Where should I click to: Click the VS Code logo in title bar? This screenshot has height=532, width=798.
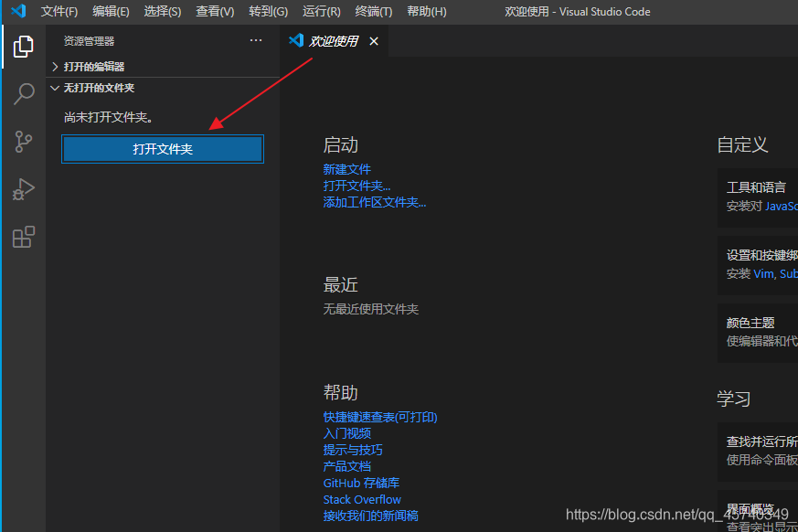point(18,11)
